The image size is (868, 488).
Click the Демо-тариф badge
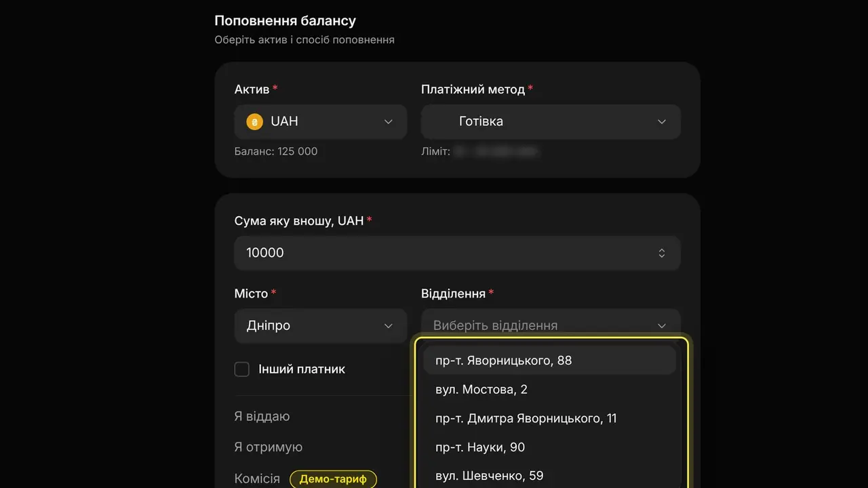[x=333, y=479]
